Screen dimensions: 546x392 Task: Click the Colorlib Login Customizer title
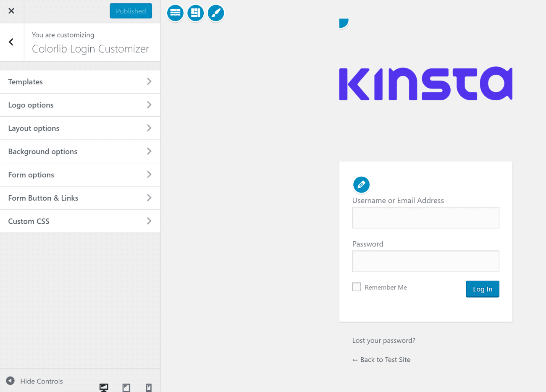(x=91, y=49)
